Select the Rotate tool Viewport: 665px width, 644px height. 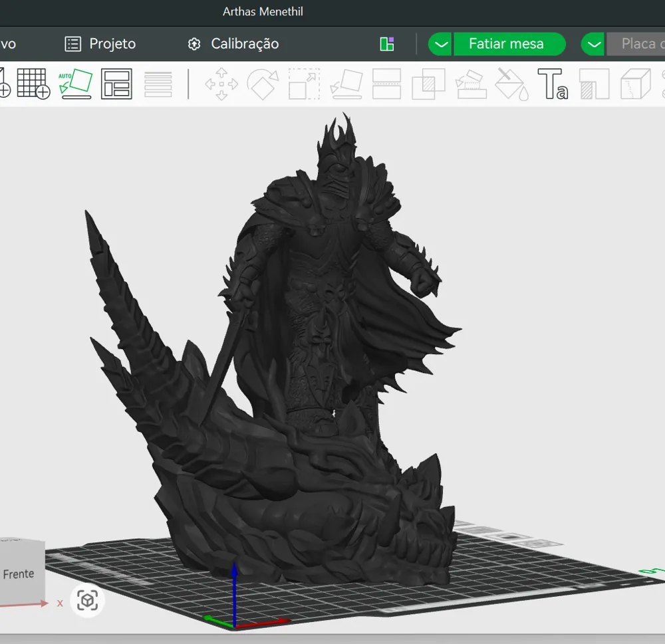click(x=263, y=84)
